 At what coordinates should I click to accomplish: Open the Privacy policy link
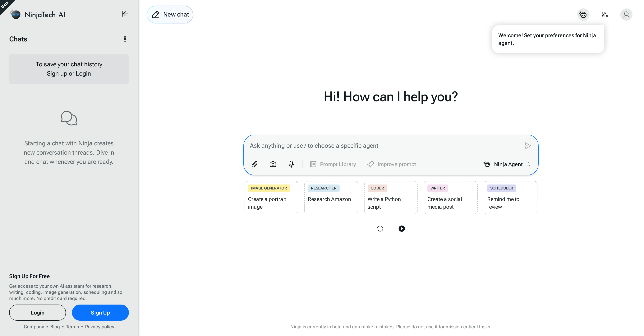99,327
